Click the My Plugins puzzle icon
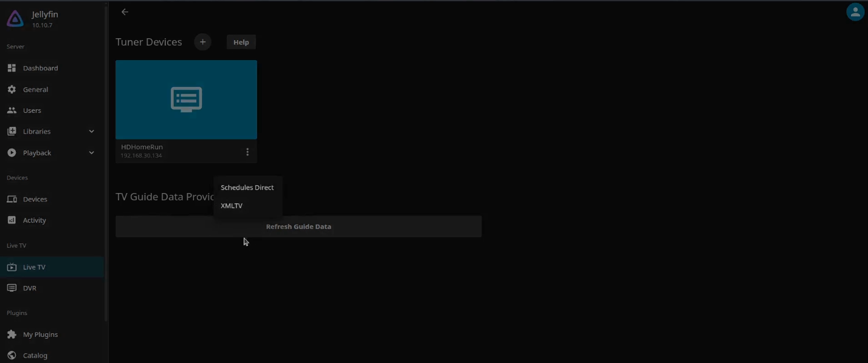The height and width of the screenshot is (363, 868). coord(12,334)
